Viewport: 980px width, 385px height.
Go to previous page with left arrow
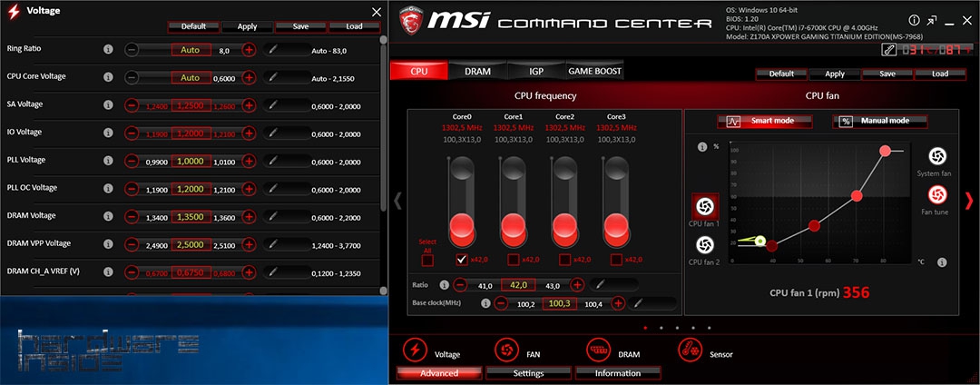click(397, 200)
